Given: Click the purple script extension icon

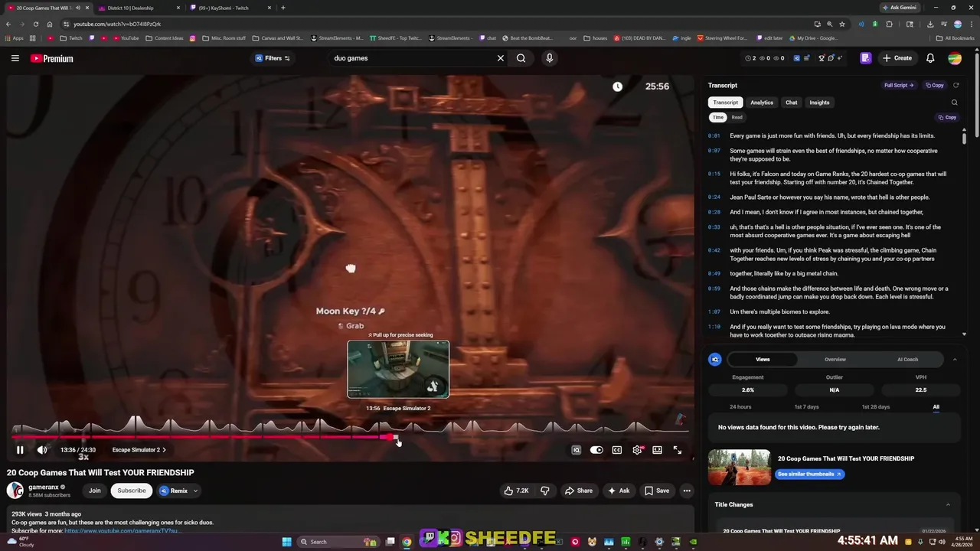Looking at the screenshot, I should 866,58.
